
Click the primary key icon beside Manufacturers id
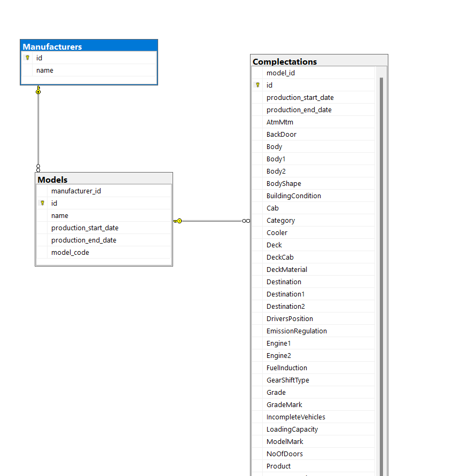27,58
